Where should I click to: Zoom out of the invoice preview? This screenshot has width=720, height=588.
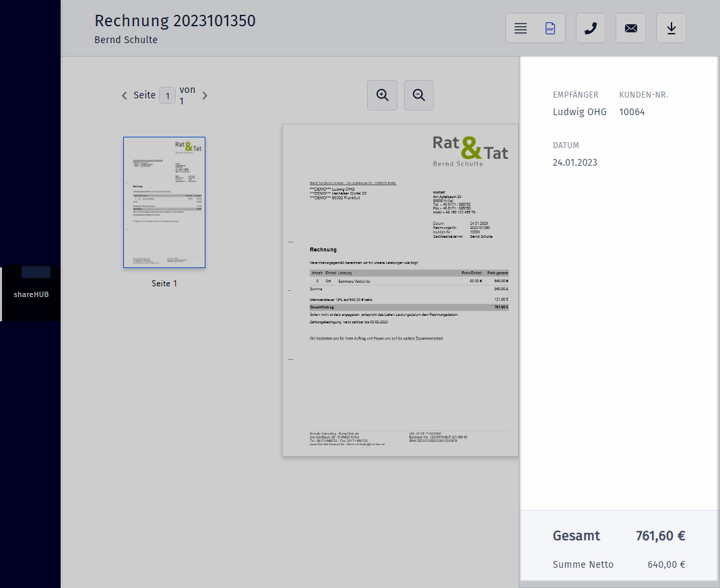419,95
